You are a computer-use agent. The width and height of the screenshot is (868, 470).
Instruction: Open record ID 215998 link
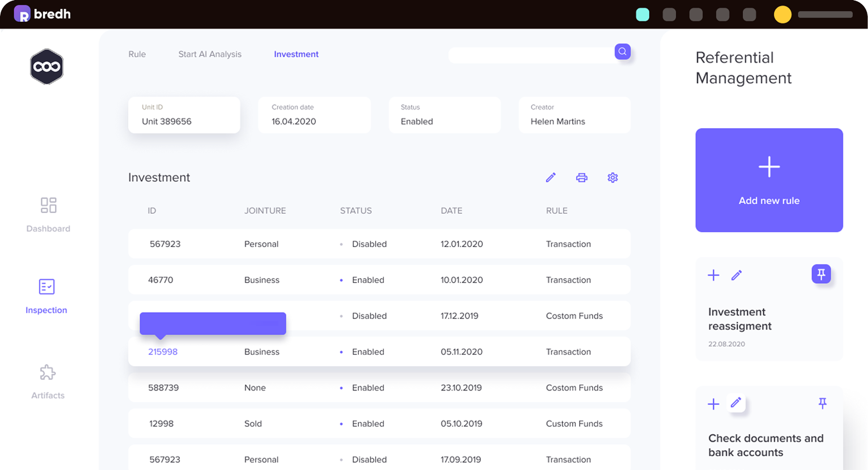(163, 352)
